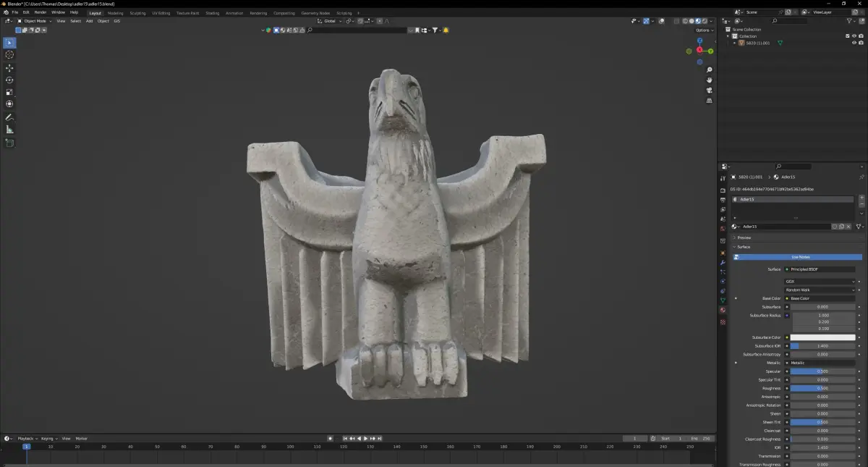Switch to the Shading workspace tab
Image resolution: width=868 pixels, height=467 pixels.
pos(213,13)
